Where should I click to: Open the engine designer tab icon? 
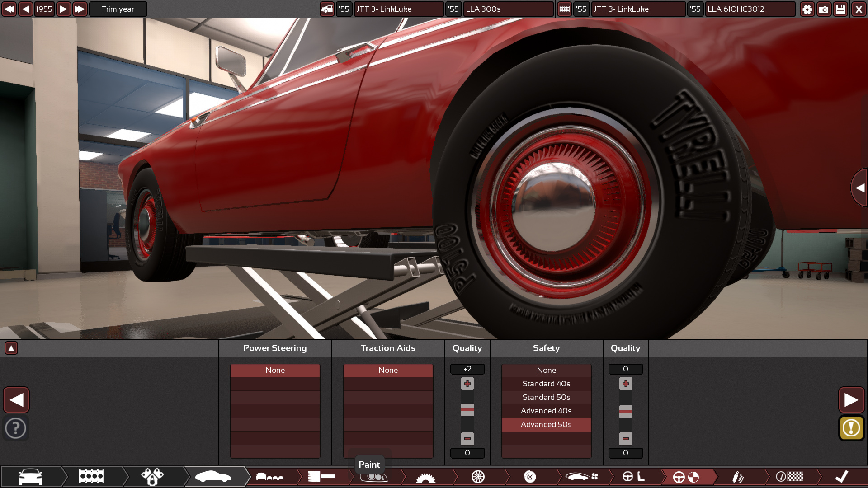(x=91, y=477)
